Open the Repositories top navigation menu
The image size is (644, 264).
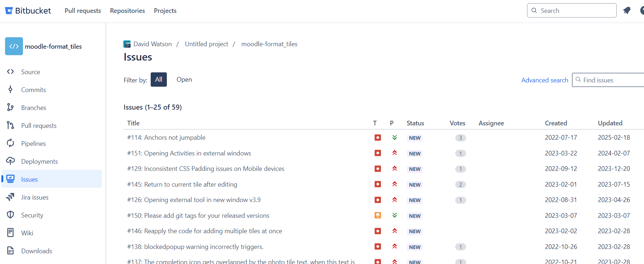pos(127,11)
